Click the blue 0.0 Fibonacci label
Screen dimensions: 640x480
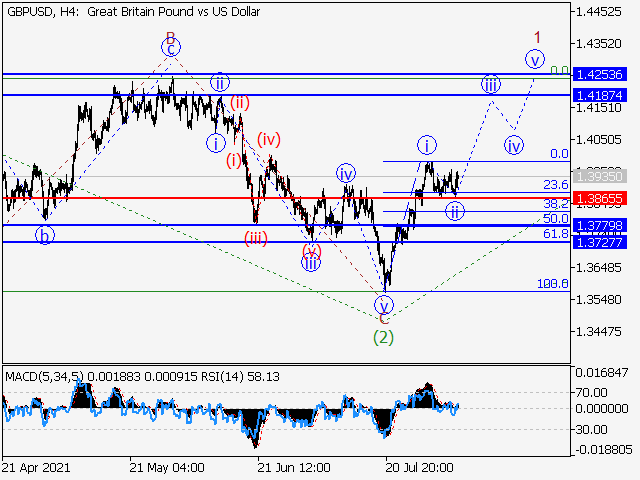[559, 154]
